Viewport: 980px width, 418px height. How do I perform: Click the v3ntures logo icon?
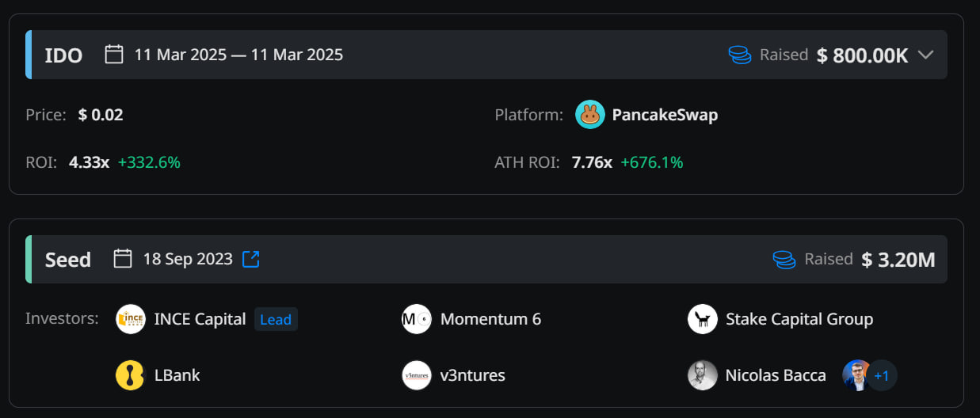click(x=417, y=375)
